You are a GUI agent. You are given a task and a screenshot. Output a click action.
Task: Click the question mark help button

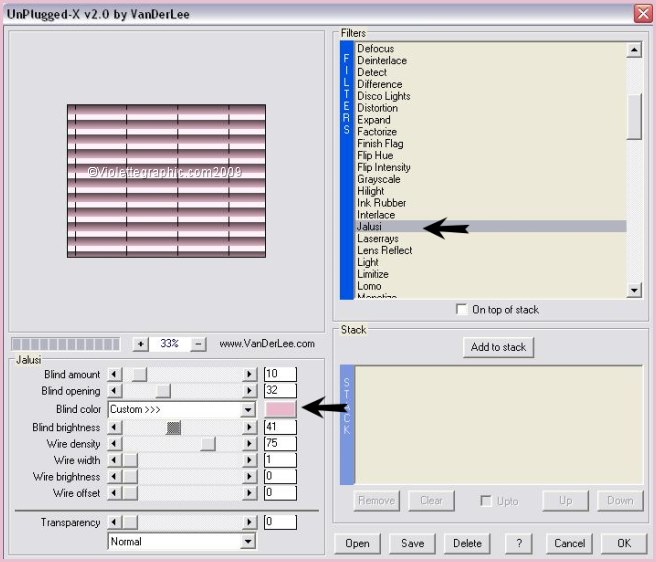tap(518, 543)
